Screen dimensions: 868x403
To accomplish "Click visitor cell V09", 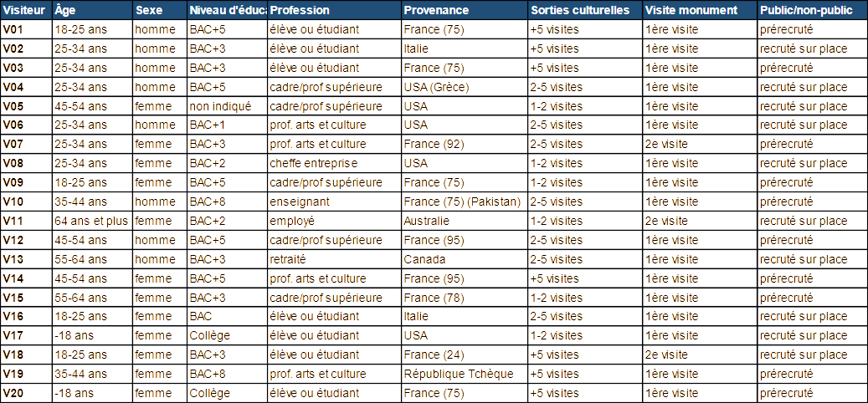I will (27, 182).
